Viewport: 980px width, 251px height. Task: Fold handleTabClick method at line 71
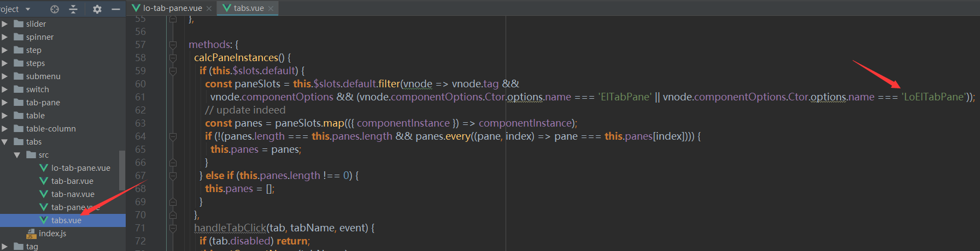[x=173, y=228]
